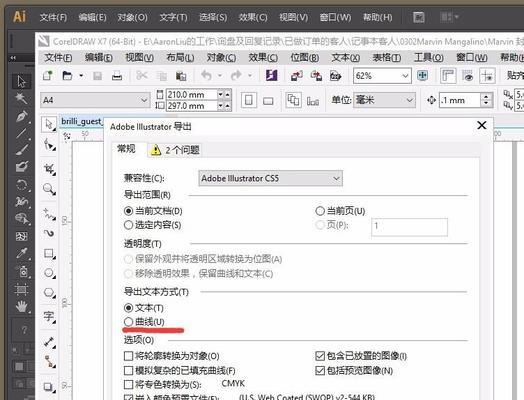This screenshot has height=400, width=524.
Task: Select 文本(T) export text radio
Action: click(x=128, y=307)
